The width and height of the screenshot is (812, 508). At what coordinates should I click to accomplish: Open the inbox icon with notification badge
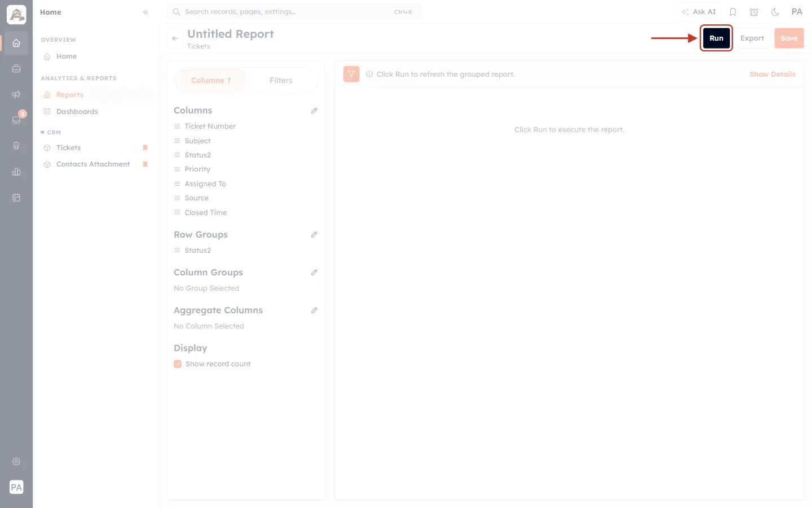tap(16, 120)
